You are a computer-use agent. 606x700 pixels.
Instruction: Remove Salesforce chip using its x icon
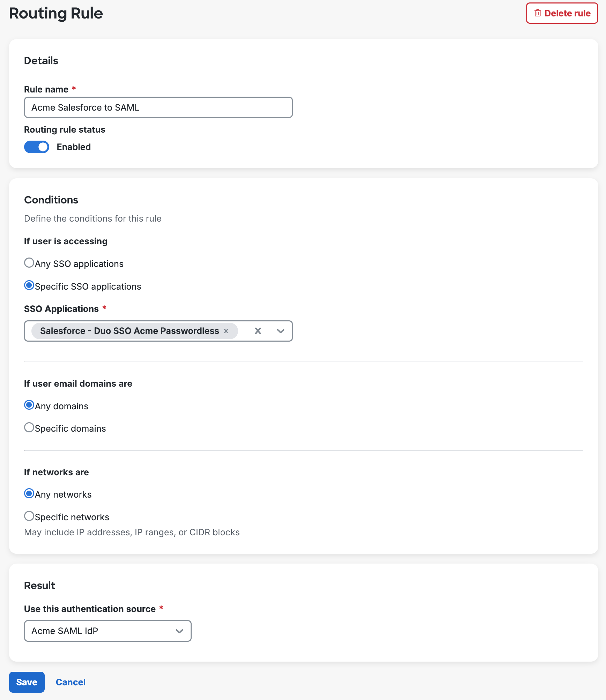226,331
